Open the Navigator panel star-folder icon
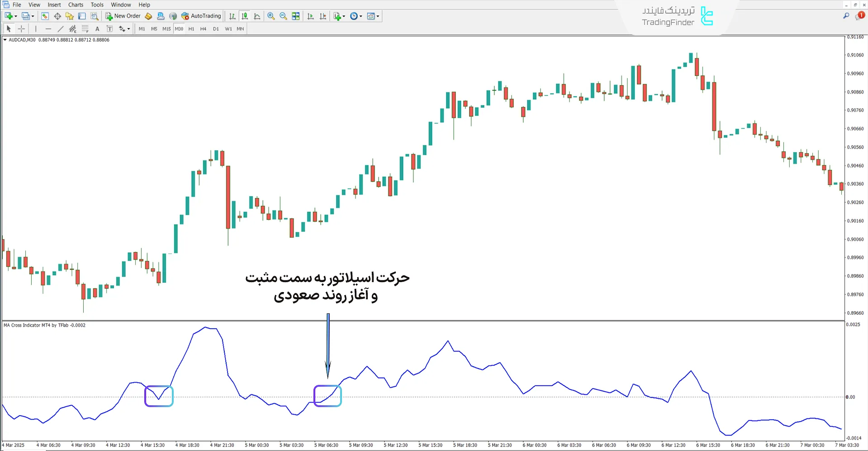 (69, 16)
